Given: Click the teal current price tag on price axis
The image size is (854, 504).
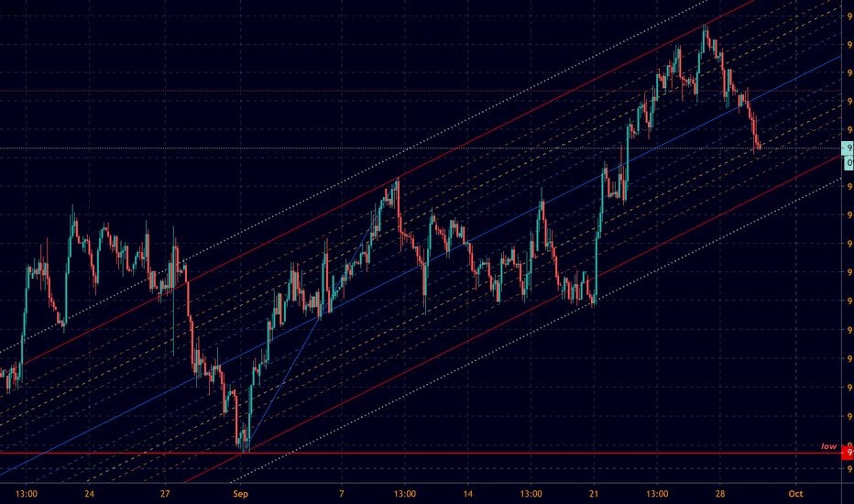Looking at the screenshot, I should [848, 148].
